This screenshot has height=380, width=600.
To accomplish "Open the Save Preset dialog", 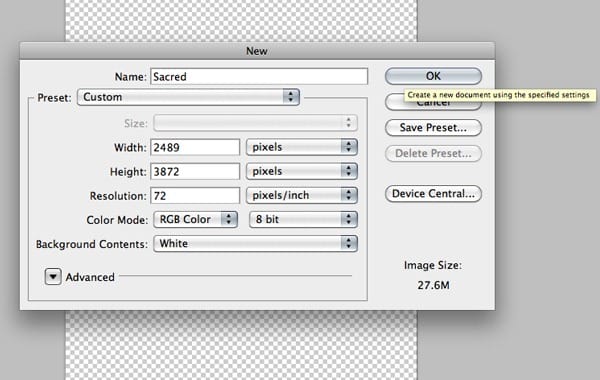I will pos(433,128).
